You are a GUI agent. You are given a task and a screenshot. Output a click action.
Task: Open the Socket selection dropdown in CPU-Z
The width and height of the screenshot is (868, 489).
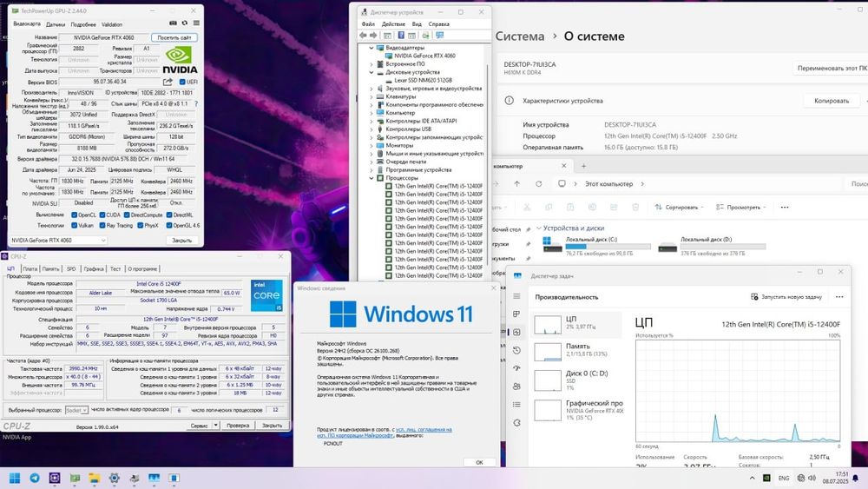pos(76,410)
